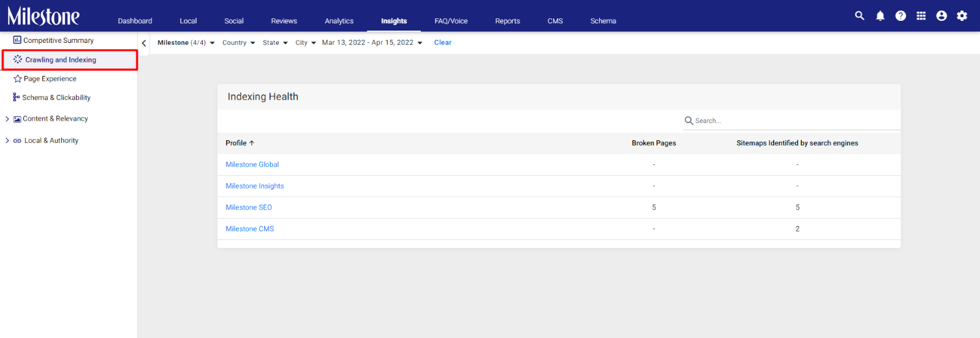The image size is (980, 338).
Task: Switch to the Social tab
Action: (234, 21)
